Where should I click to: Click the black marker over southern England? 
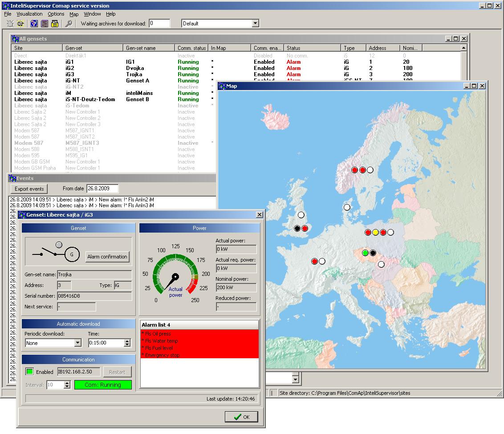pos(297,229)
